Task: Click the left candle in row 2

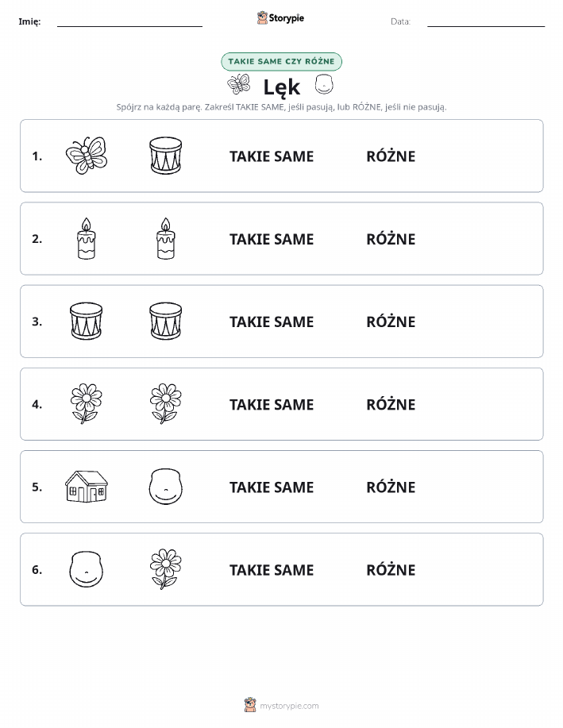Action: tap(87, 238)
